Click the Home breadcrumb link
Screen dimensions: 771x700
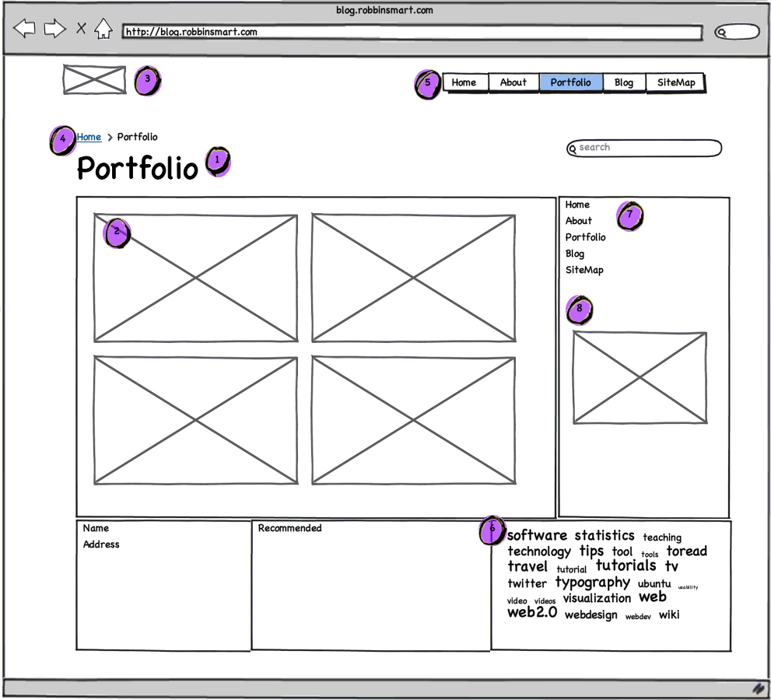(x=89, y=138)
